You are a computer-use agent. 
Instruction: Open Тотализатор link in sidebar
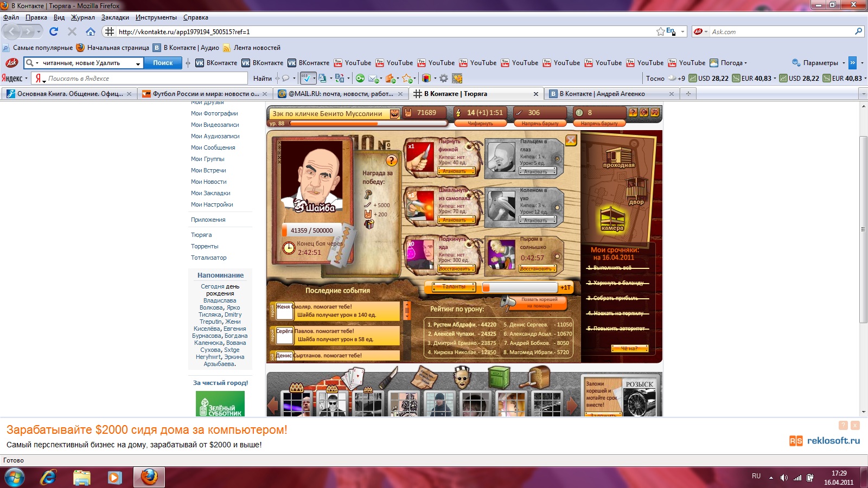[209, 258]
